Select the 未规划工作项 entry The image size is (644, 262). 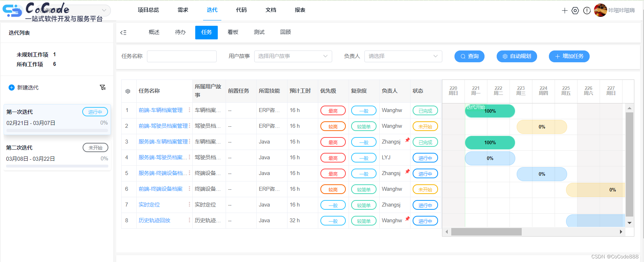36,54
